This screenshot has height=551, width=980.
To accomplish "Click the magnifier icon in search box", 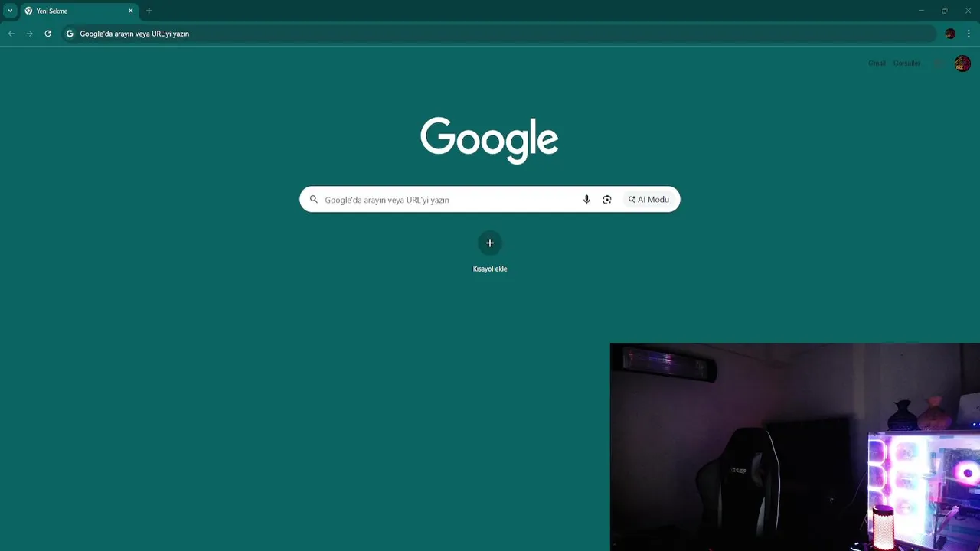I will [314, 200].
